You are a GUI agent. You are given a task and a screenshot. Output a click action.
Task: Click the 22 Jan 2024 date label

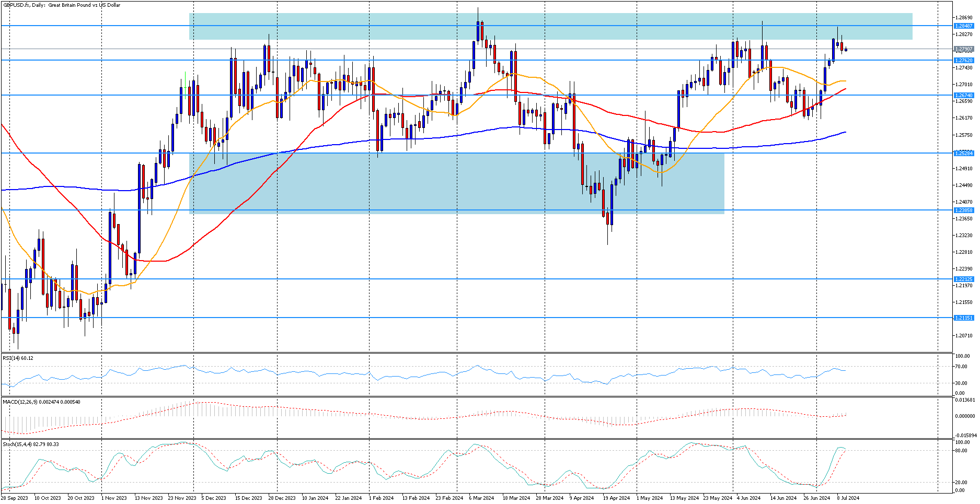click(349, 498)
